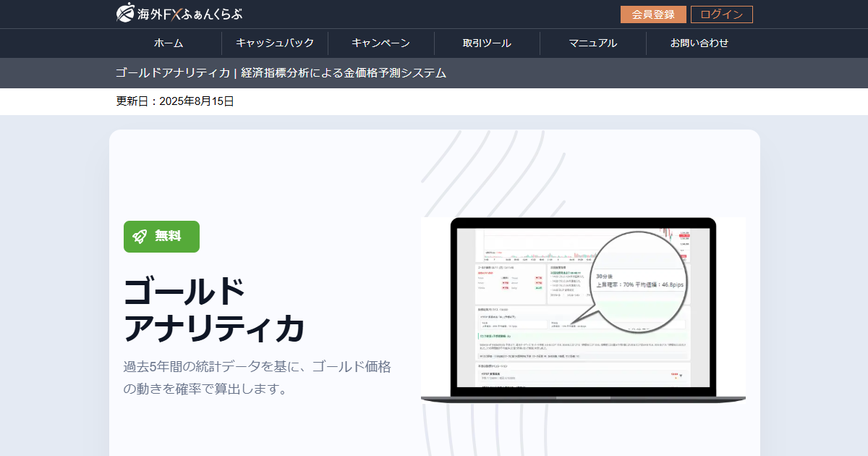Expand the イタリア 貿易収支 event dropdown arrow
Viewport: 868px width, 456px height.
click(681, 375)
